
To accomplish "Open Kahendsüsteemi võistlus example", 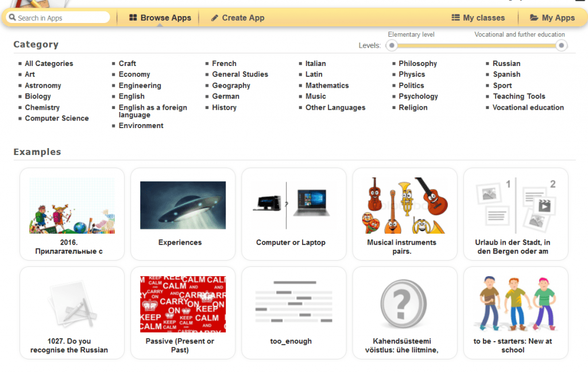I will click(405, 313).
